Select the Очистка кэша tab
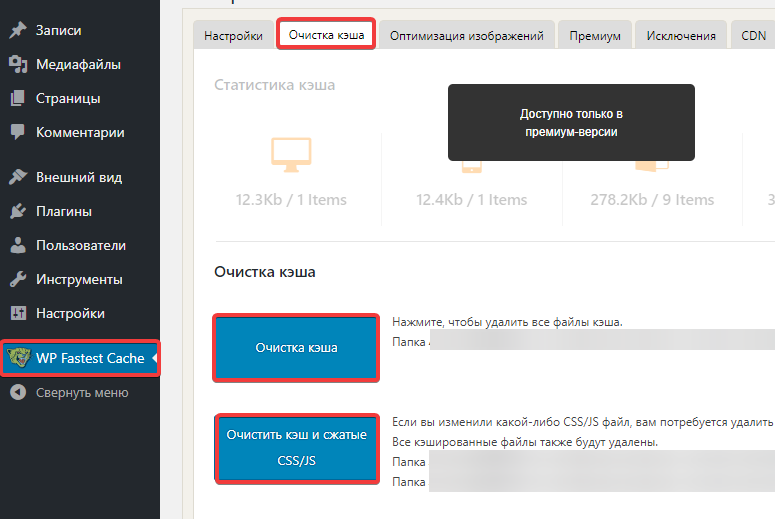The width and height of the screenshot is (775, 519). [x=326, y=35]
